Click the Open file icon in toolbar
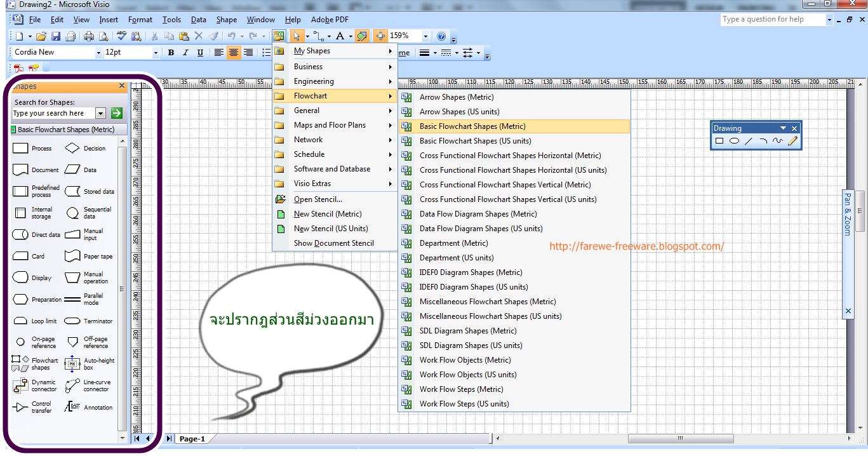868x456 pixels. pos(41,36)
